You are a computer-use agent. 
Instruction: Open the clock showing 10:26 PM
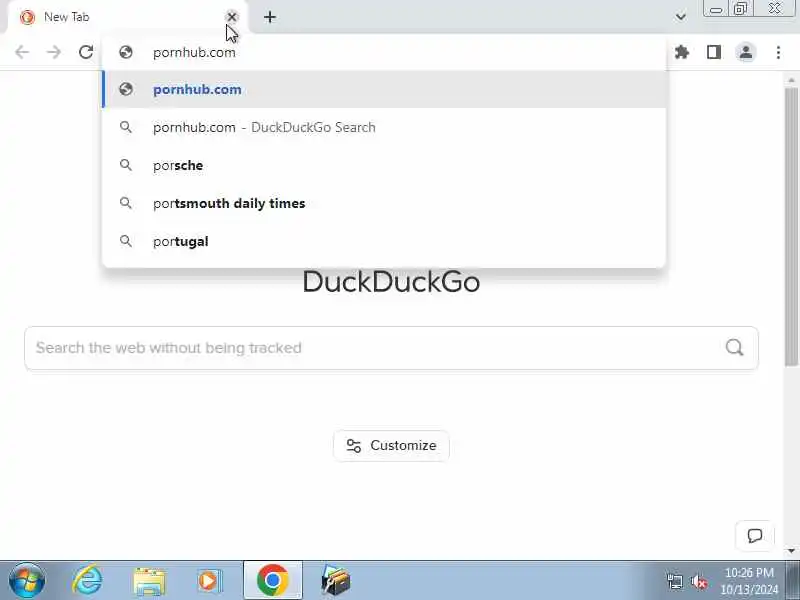tap(749, 581)
